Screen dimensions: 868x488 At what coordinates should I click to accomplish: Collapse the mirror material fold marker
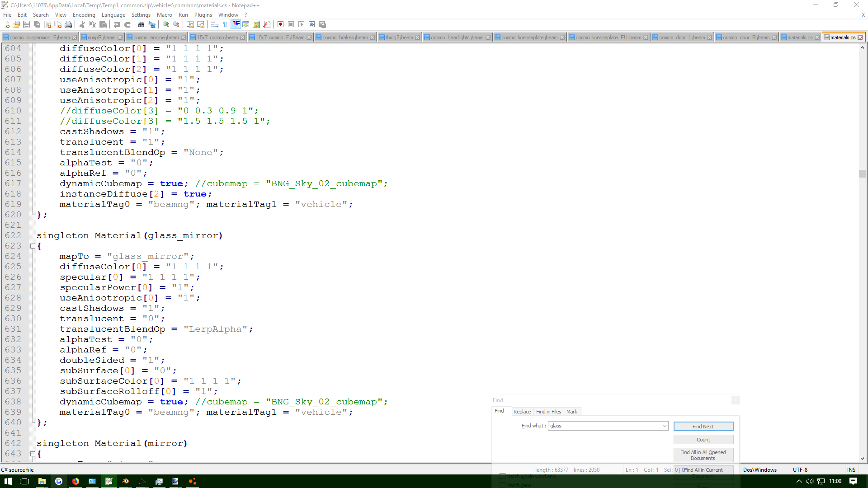pyautogui.click(x=33, y=454)
